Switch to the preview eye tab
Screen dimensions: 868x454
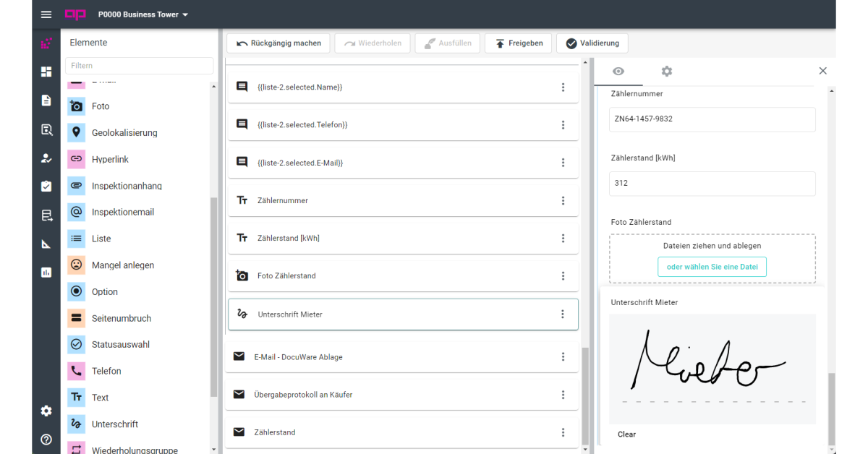coord(618,71)
